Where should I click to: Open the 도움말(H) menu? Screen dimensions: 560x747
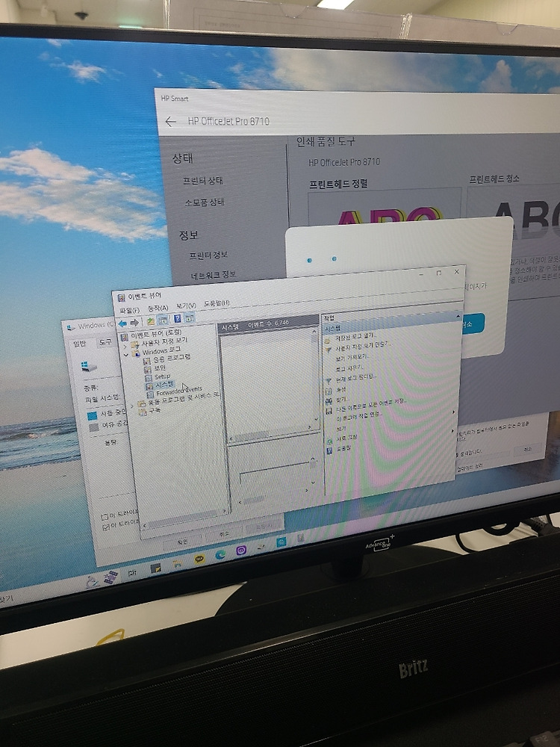point(217,303)
